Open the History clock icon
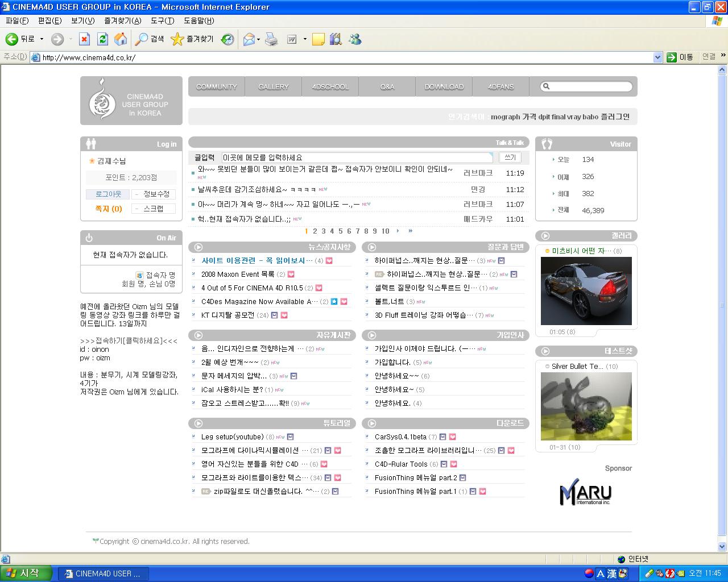The height and width of the screenshot is (582, 728). (227, 39)
